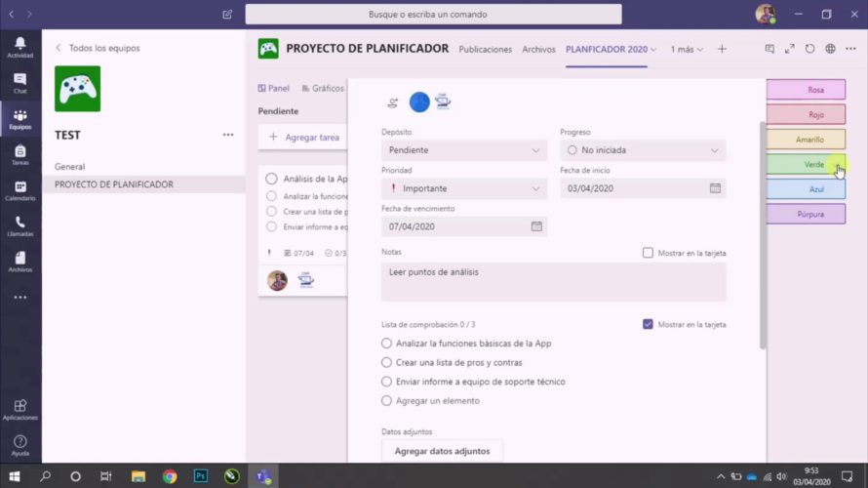Switch to Panel view
The width and height of the screenshot is (868, 488).
[x=273, y=88]
